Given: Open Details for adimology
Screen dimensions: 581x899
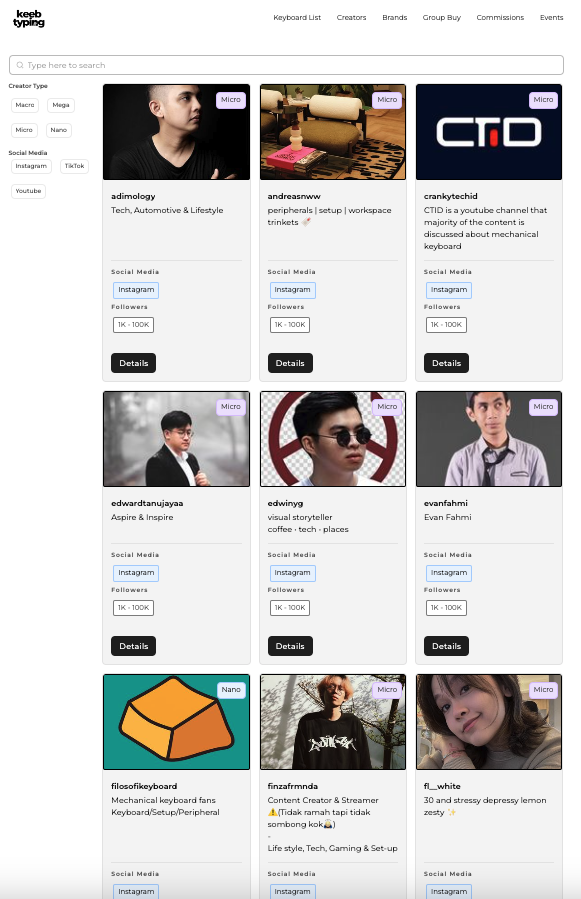Looking at the screenshot, I should (134, 363).
